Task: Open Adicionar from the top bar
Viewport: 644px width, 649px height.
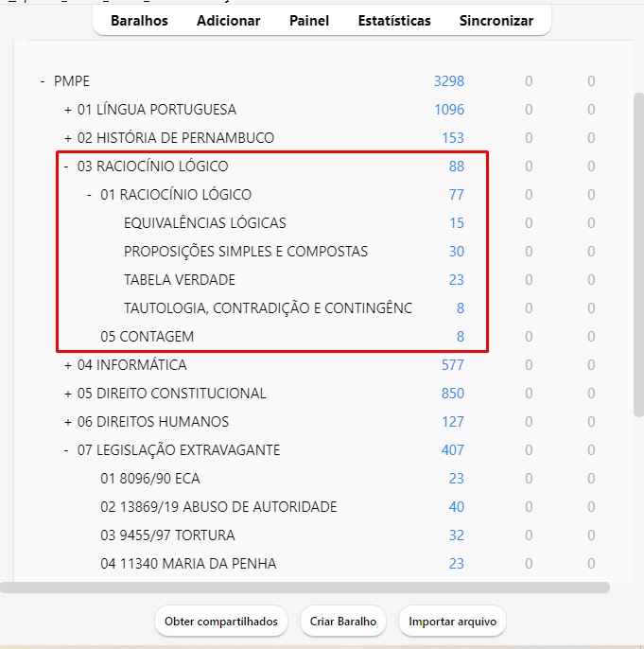Action: 229,20
